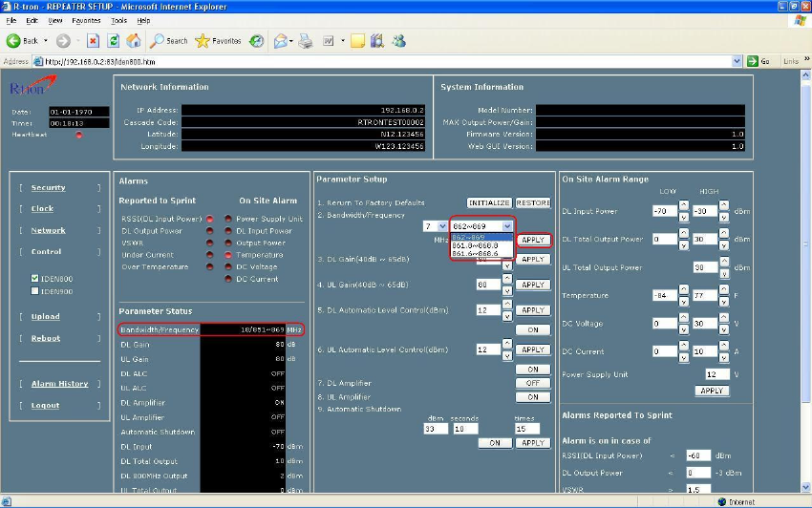Click the INITIALIZE button
The width and height of the screenshot is (812, 508).
tap(489, 203)
